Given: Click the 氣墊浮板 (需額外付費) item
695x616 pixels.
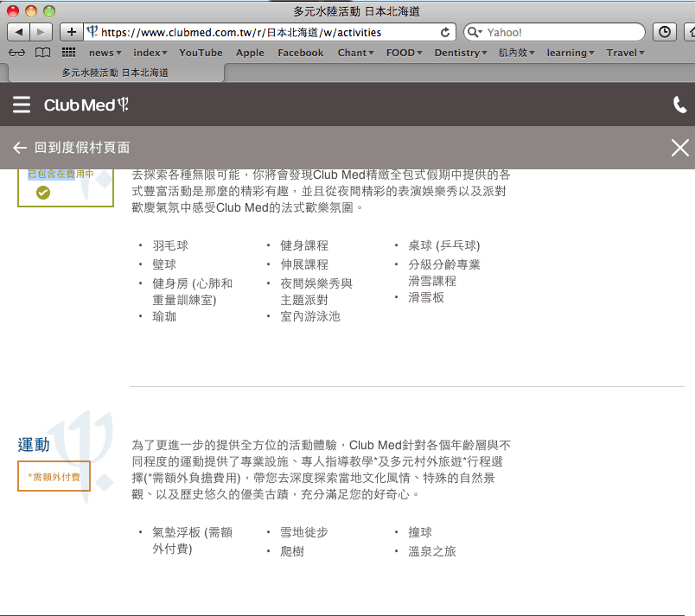Looking at the screenshot, I should 193,541.
